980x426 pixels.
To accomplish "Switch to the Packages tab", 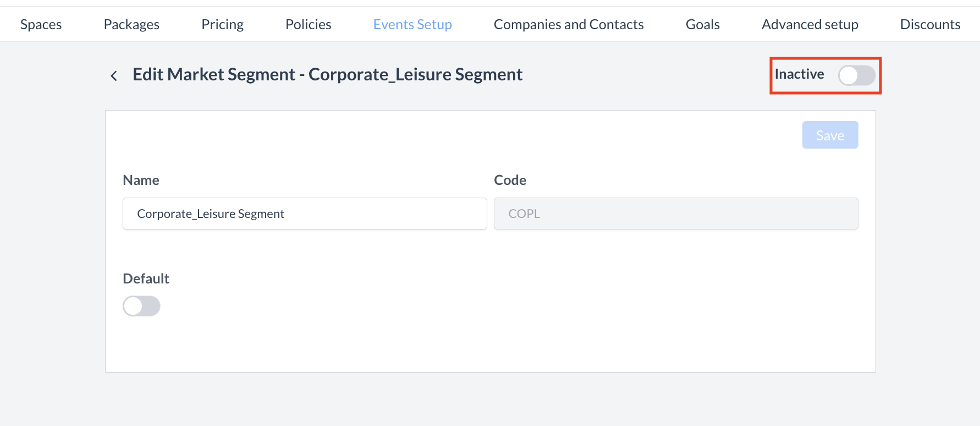I will [131, 24].
